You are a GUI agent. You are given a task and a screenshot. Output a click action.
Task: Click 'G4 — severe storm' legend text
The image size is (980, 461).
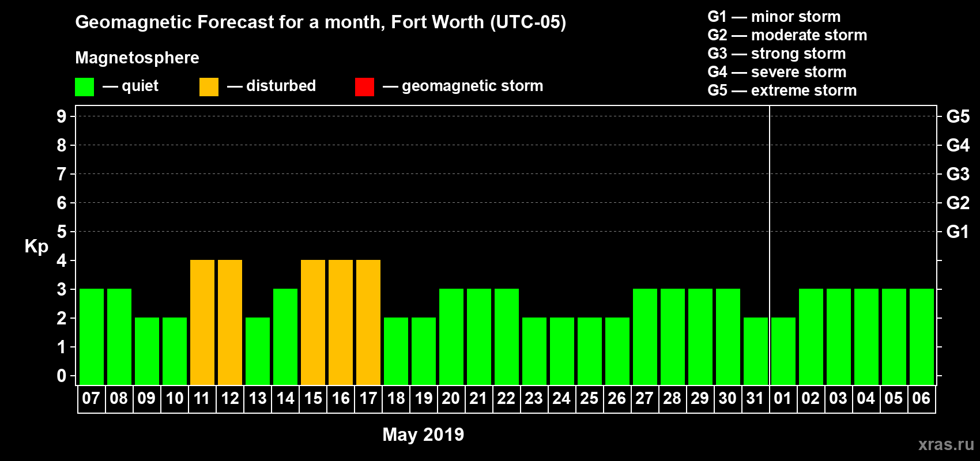point(777,72)
